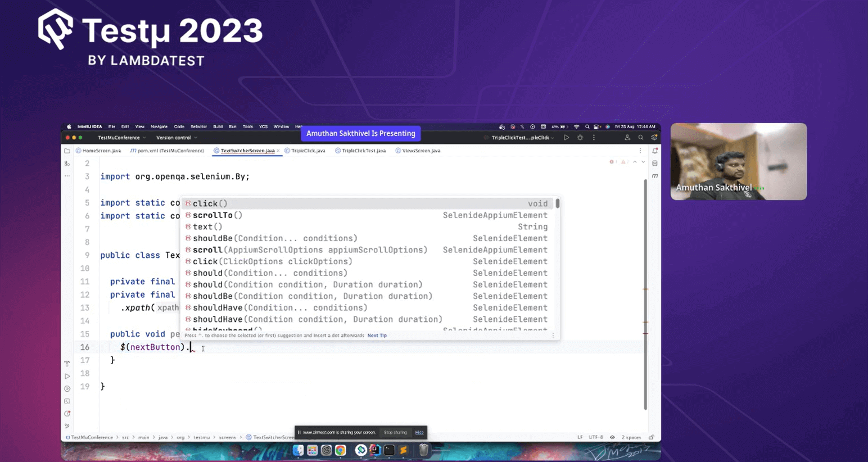The width and height of the screenshot is (868, 462).
Task: Open Finder from the Dock
Action: click(298, 450)
